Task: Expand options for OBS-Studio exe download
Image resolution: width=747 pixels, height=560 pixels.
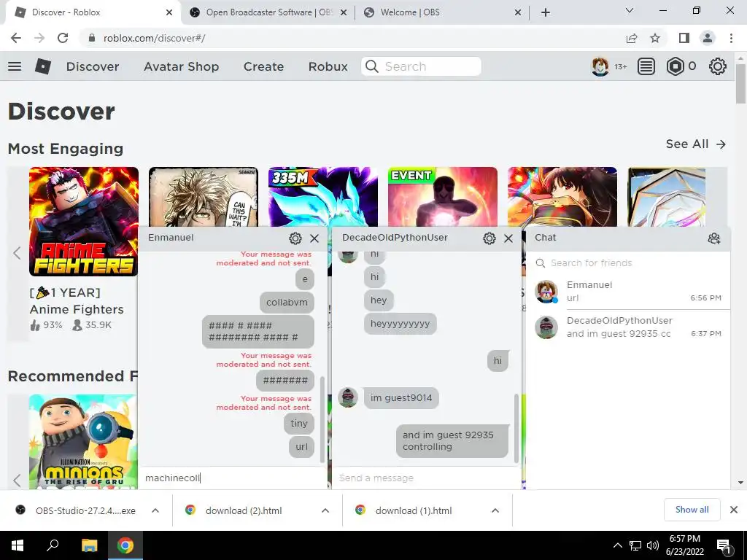Action: pyautogui.click(x=155, y=510)
